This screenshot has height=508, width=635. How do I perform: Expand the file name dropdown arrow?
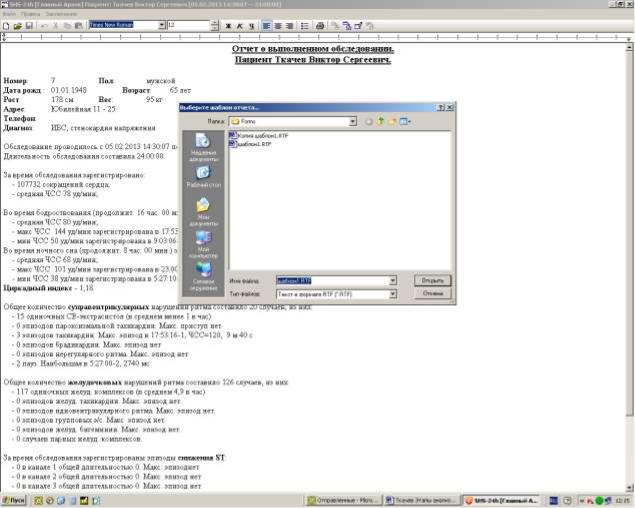click(x=392, y=280)
